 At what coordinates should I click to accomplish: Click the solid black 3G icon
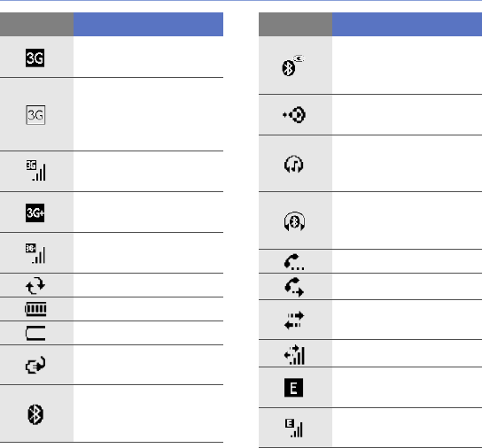pyautogui.click(x=35, y=58)
